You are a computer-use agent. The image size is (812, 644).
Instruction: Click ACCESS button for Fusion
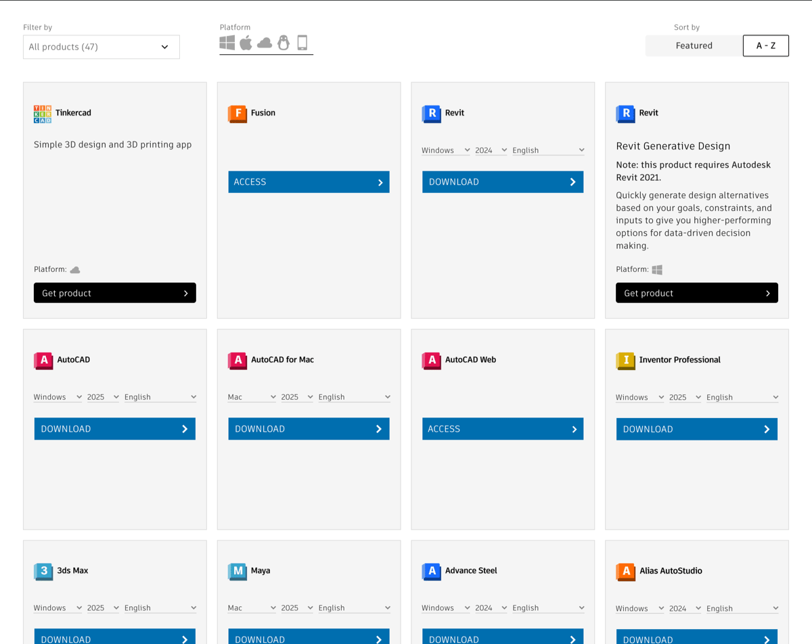[x=309, y=182]
